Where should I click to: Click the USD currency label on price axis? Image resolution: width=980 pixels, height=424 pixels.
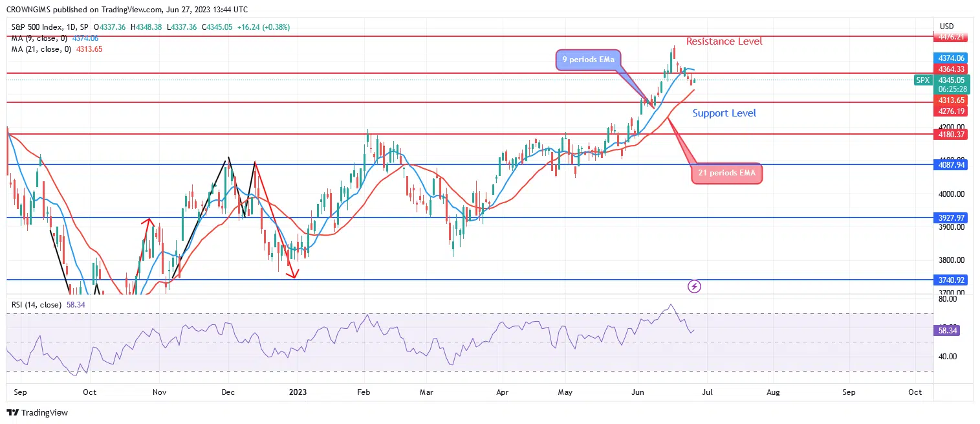946,27
